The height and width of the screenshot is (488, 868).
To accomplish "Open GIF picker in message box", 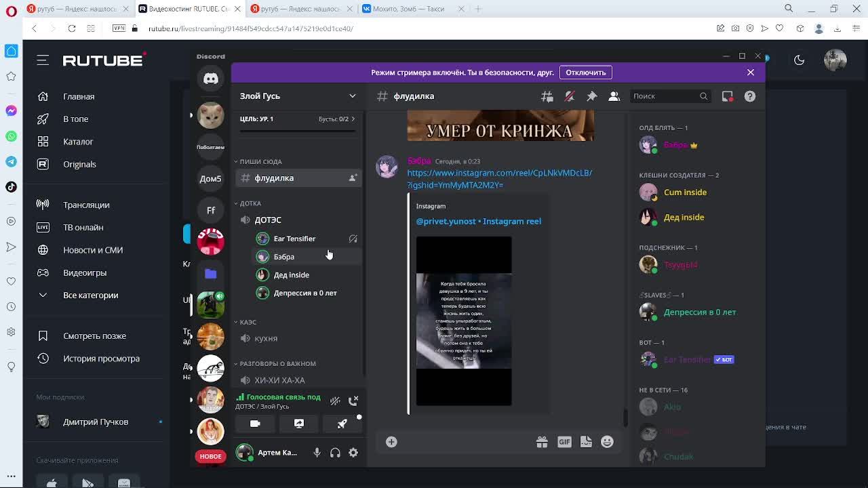I will 564,442.
